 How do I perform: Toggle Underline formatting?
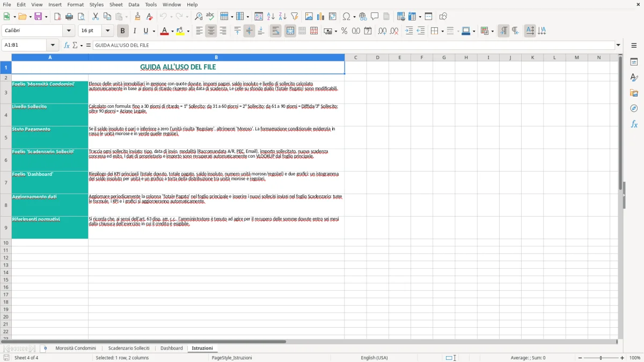coord(145,31)
